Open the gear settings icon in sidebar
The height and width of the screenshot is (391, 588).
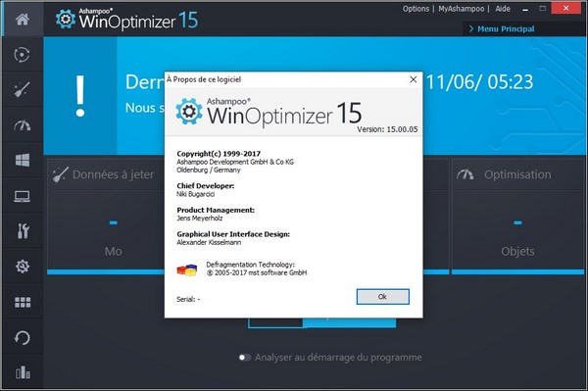[23, 267]
